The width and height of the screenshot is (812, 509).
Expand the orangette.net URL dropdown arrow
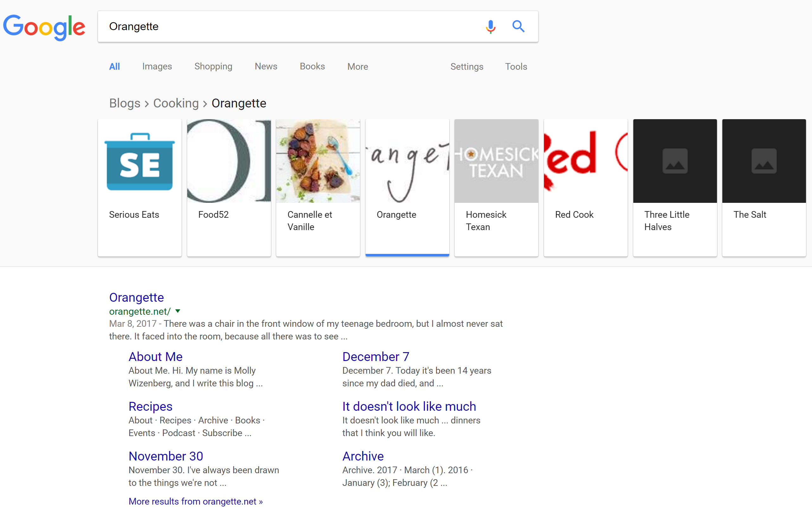click(178, 311)
